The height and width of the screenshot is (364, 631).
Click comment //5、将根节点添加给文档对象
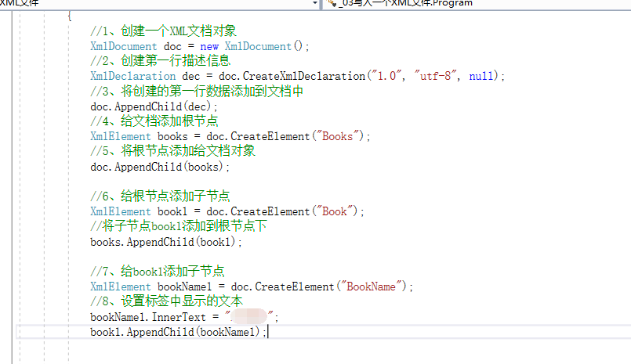coord(172,151)
